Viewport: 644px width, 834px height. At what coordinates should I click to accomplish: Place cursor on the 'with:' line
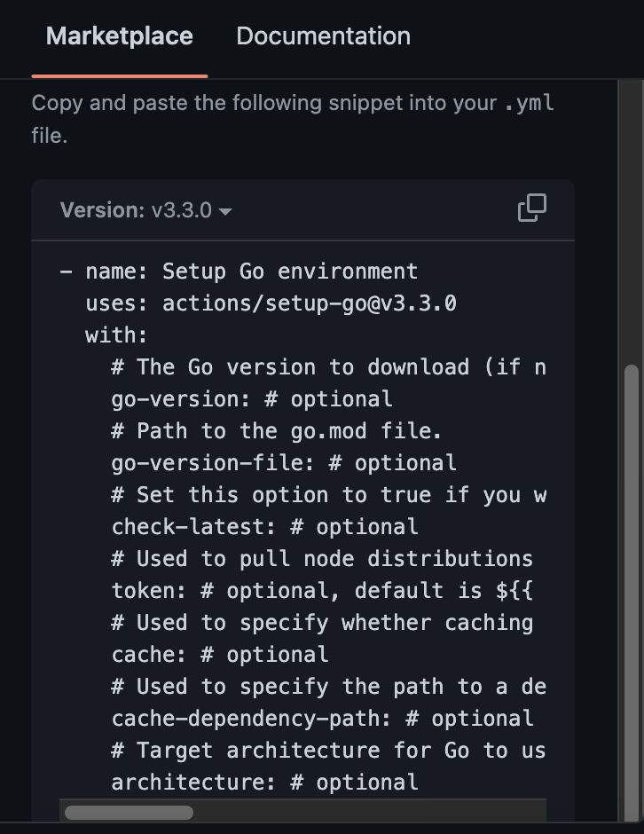[x=116, y=335]
